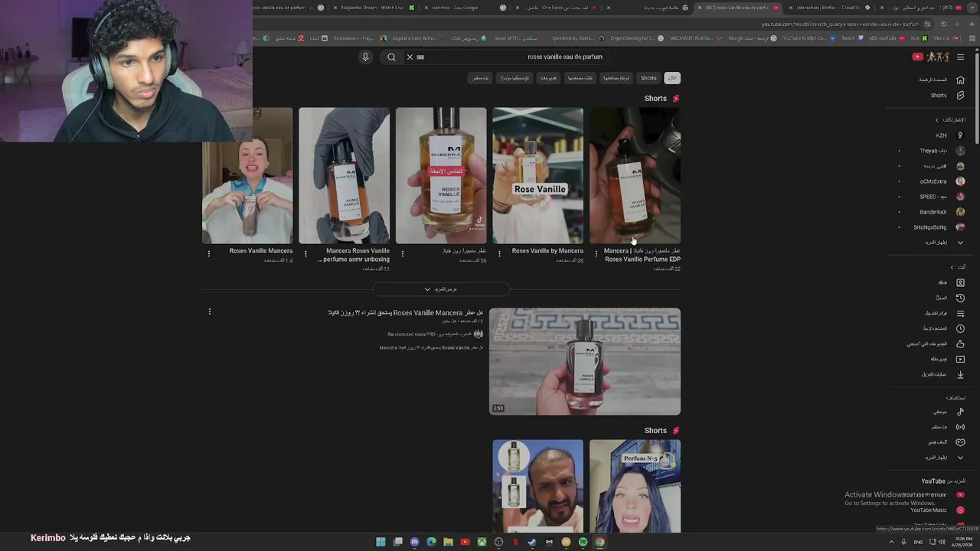The width and height of the screenshot is (980, 551).
Task: Open the Gaming icon under Explore
Action: [x=960, y=442]
